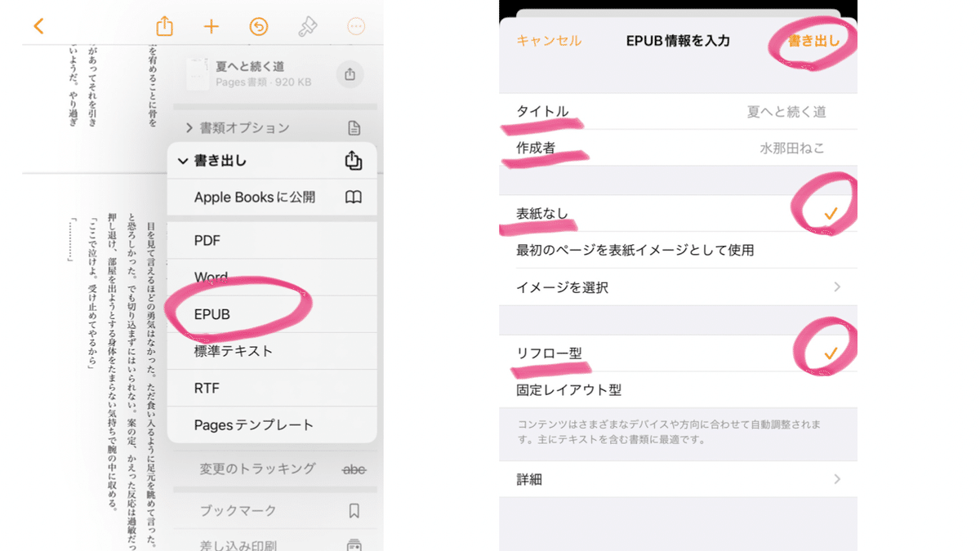The height and width of the screenshot is (551, 980).
Task: Tap the undo arrow icon
Action: [x=259, y=26]
